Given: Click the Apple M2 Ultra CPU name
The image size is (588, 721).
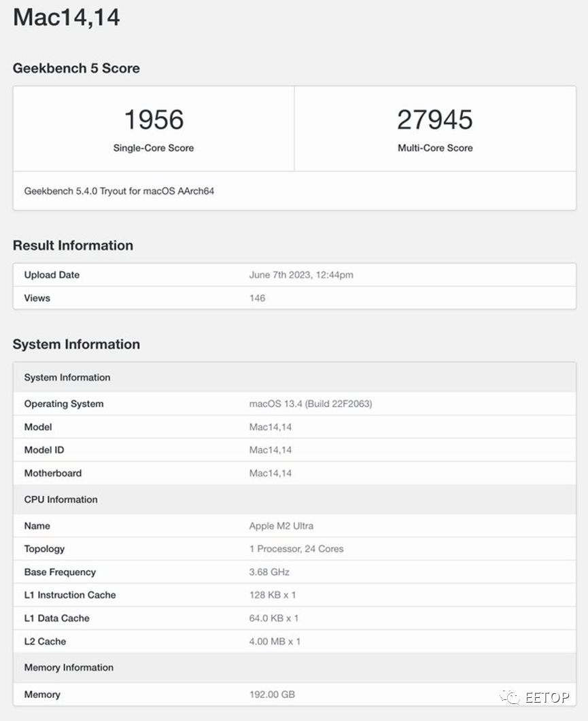Looking at the screenshot, I should 281,525.
